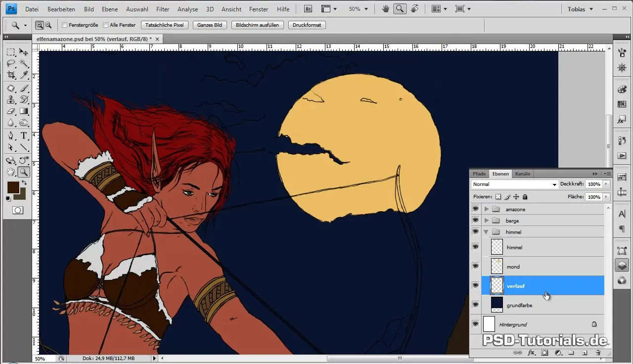Select the History Brush tool
The height and width of the screenshot is (364, 633).
click(23, 100)
